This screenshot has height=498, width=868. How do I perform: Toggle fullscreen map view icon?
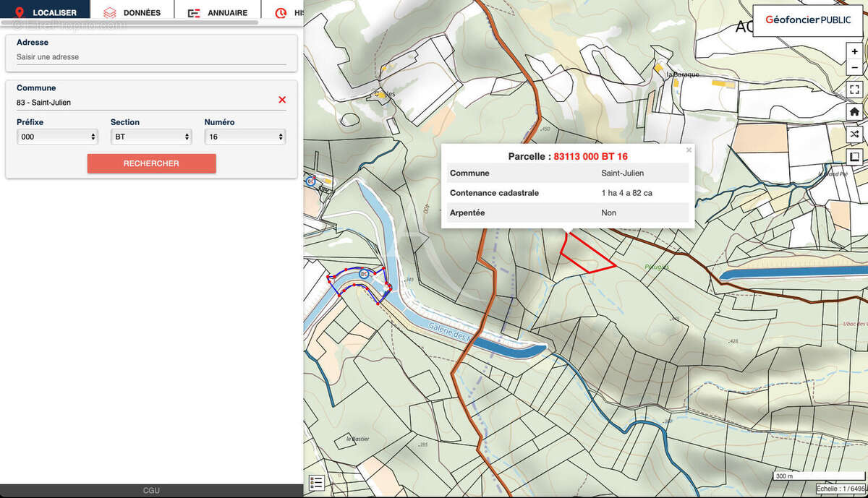854,90
